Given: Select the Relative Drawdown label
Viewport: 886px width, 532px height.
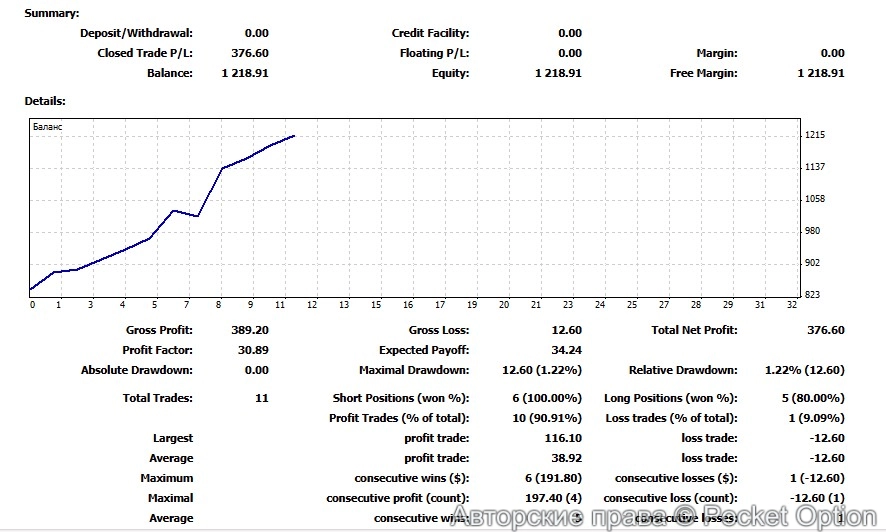Looking at the screenshot, I should (683, 370).
